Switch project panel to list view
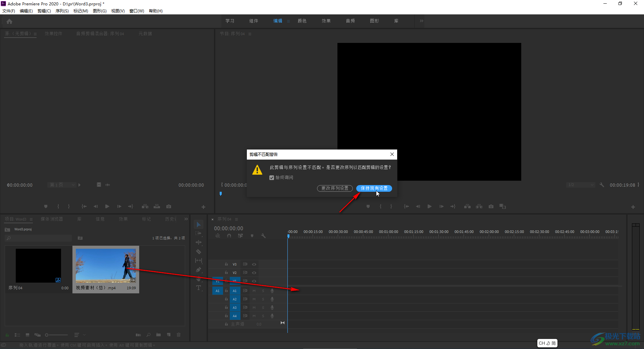The height and width of the screenshot is (349, 644). click(17, 335)
